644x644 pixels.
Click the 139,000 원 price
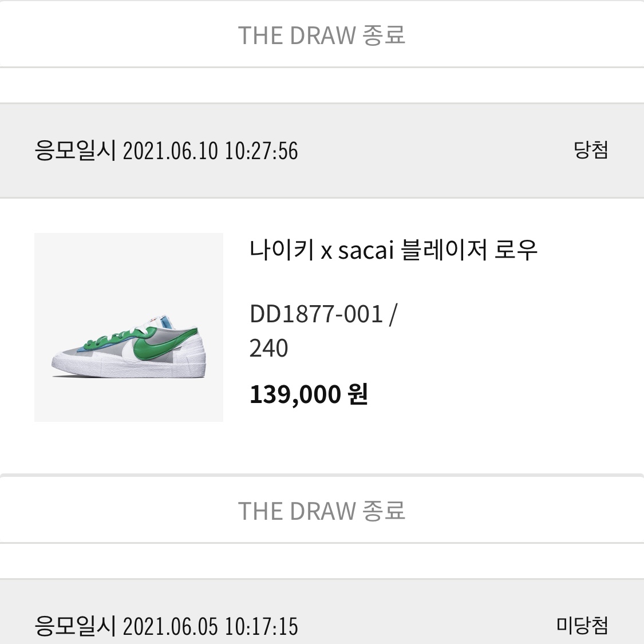pyautogui.click(x=309, y=394)
